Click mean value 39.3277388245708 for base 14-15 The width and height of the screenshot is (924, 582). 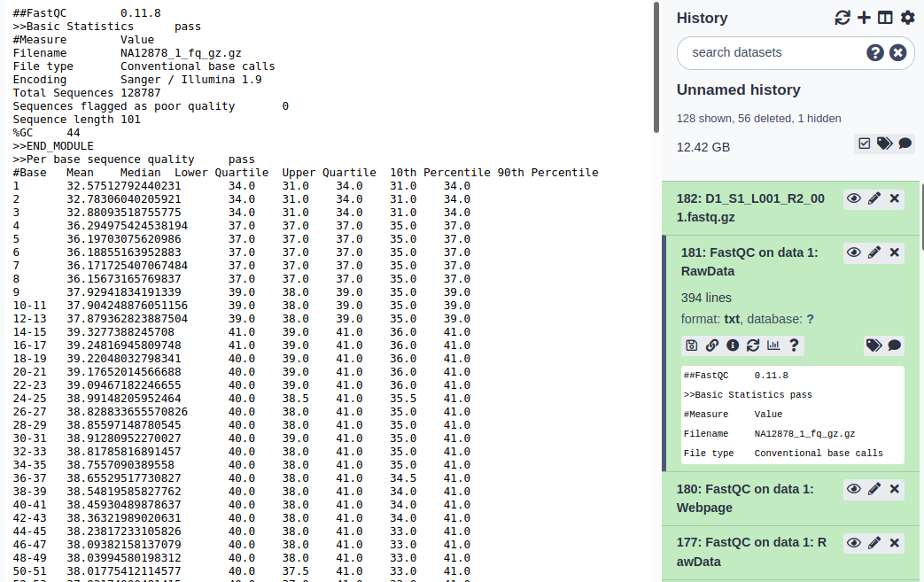click(x=120, y=332)
